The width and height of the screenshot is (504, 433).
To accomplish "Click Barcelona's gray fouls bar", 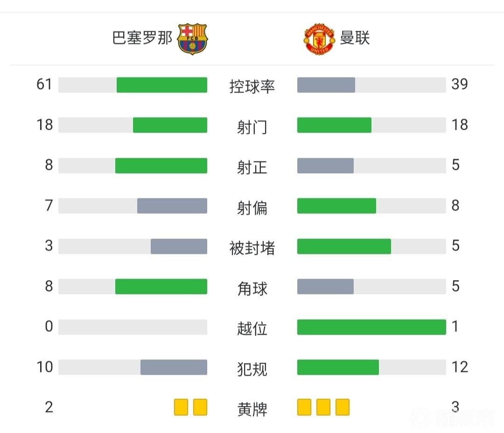I will coord(174,367).
